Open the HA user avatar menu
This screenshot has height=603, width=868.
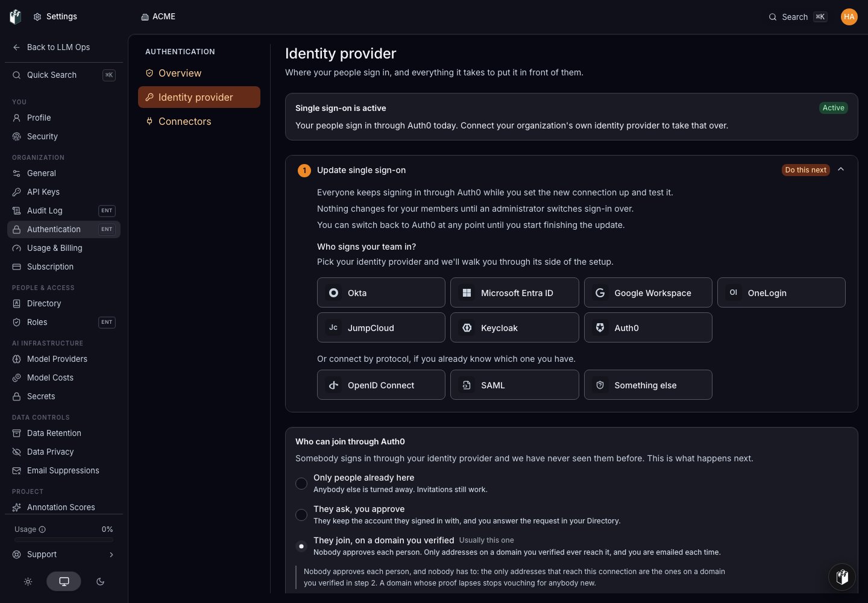click(849, 17)
